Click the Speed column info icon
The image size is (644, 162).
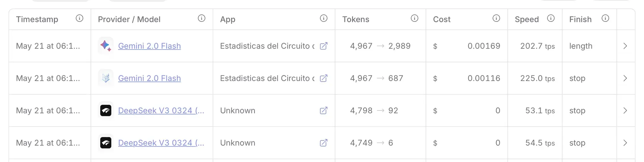tap(551, 18)
